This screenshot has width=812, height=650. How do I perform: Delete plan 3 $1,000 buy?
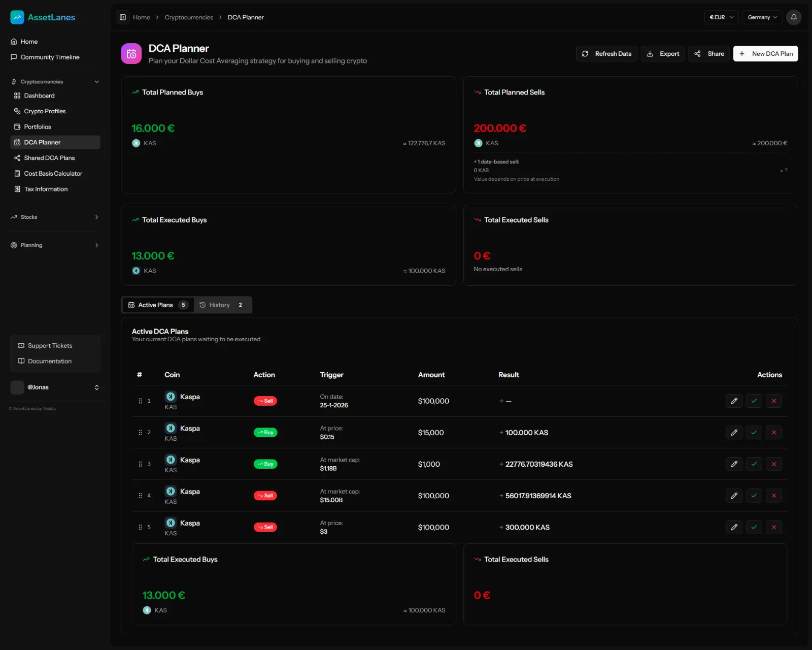[774, 464]
